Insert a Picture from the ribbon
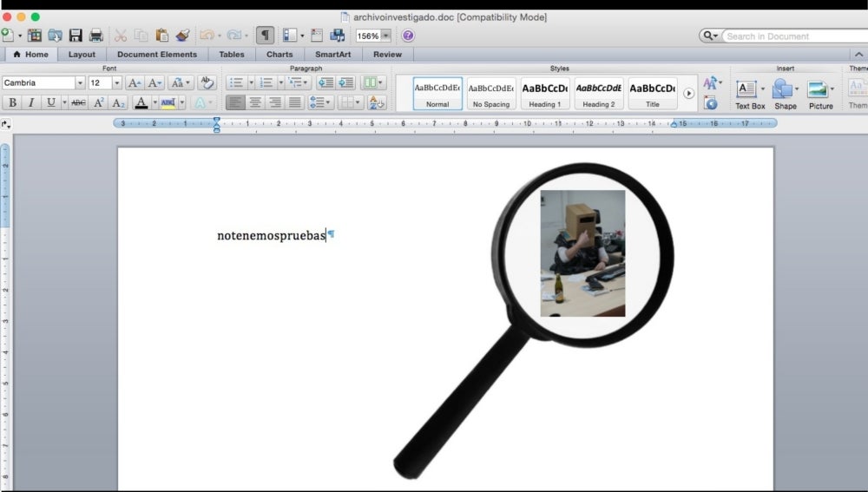868x492 pixels. point(820,94)
